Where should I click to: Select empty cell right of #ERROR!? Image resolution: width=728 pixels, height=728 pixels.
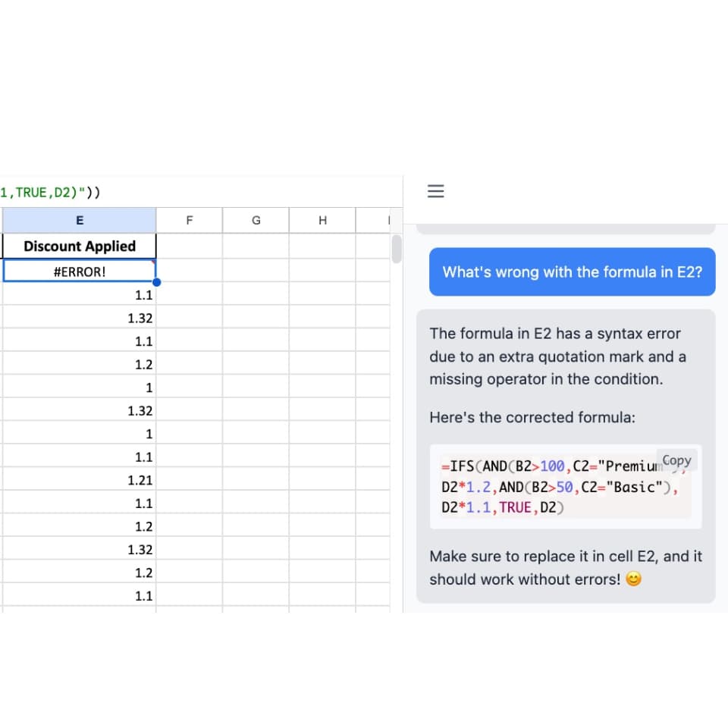(189, 271)
